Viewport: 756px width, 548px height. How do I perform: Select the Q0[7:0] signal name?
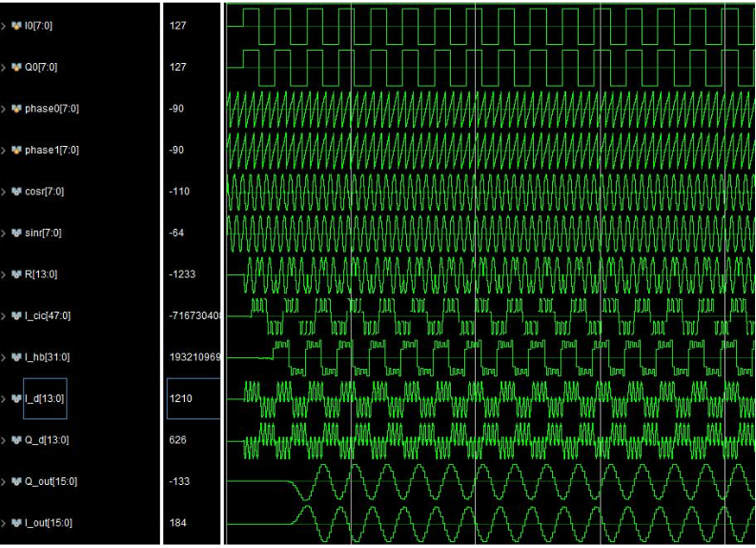tap(41, 67)
